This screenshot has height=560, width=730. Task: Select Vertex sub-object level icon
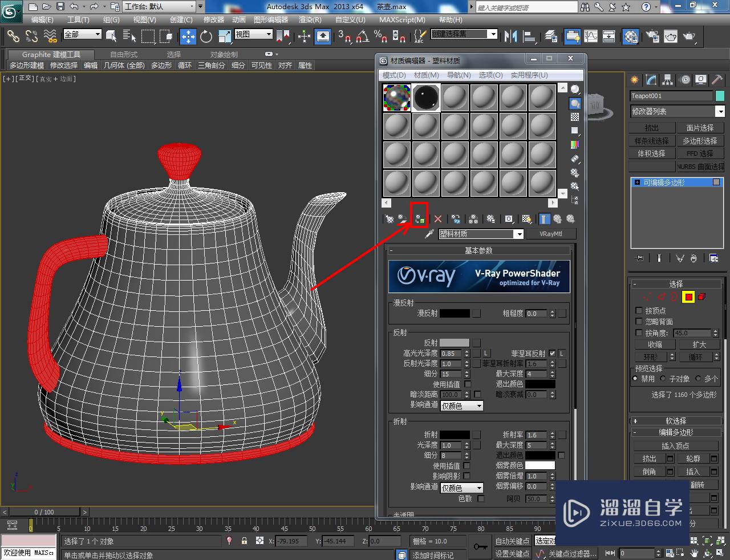click(x=647, y=297)
